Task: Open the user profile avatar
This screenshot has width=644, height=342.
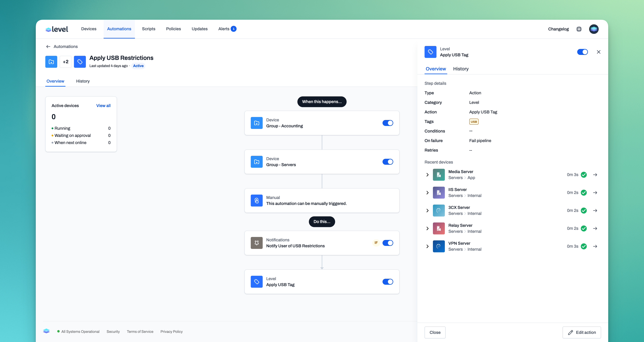Action: tap(594, 29)
